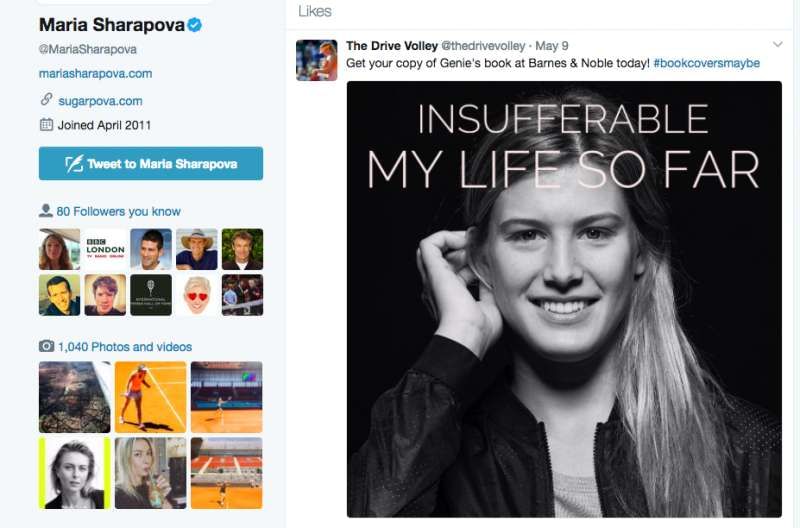Screen dimensions: 800x528
Task: Click the followers person icon
Action: click(x=46, y=211)
